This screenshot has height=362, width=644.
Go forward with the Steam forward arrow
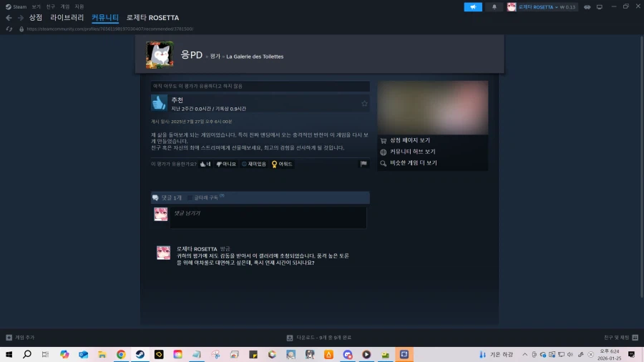(x=21, y=18)
